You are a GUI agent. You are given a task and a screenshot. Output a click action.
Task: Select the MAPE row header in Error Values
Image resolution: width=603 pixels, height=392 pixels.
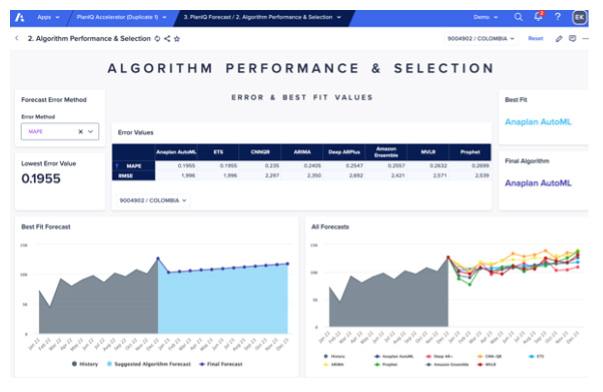point(133,166)
